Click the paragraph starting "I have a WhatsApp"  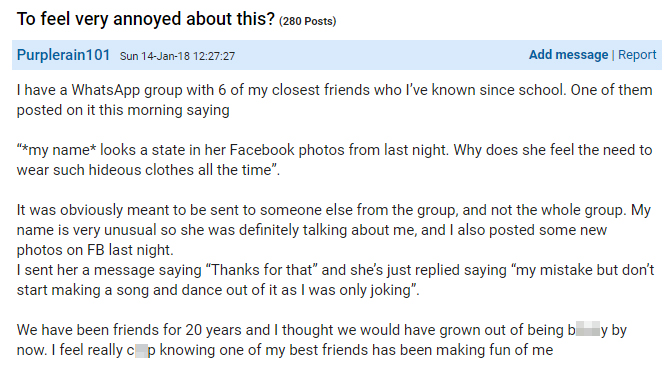[334, 100]
